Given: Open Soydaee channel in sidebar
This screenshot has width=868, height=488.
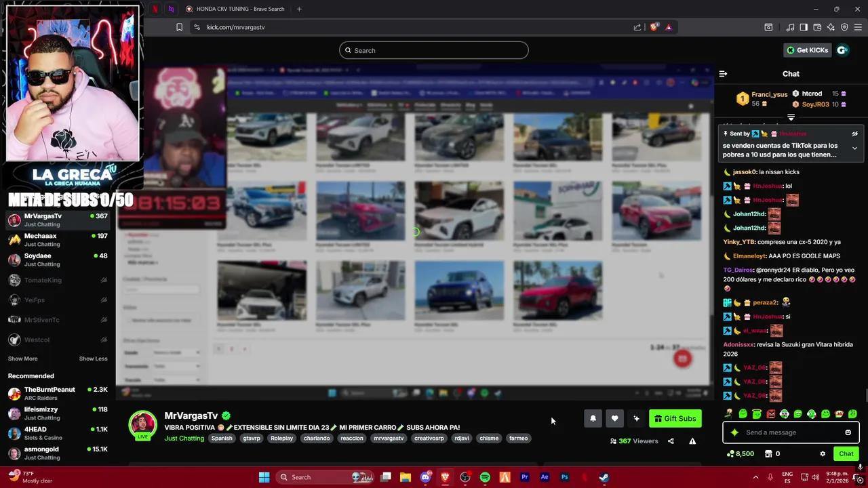Looking at the screenshot, I should [x=58, y=260].
